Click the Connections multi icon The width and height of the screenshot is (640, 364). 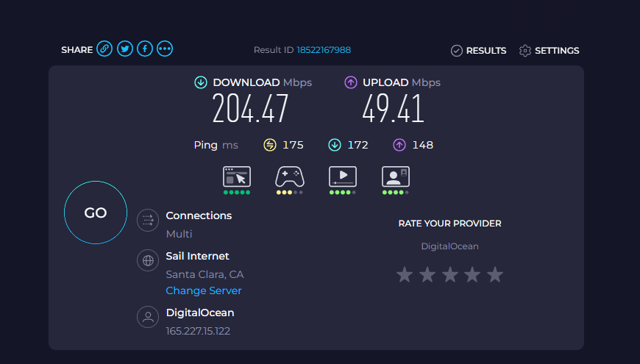[x=148, y=221]
